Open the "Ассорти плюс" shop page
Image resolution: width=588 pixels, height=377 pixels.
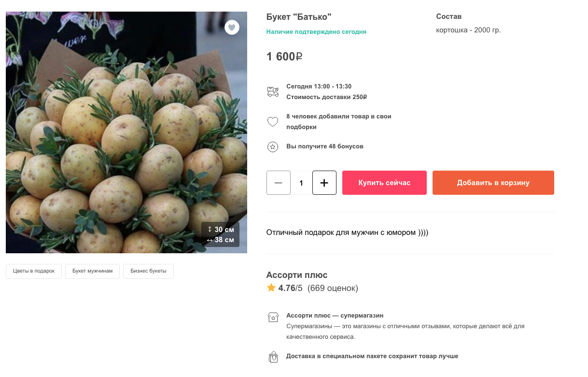pyautogui.click(x=297, y=275)
